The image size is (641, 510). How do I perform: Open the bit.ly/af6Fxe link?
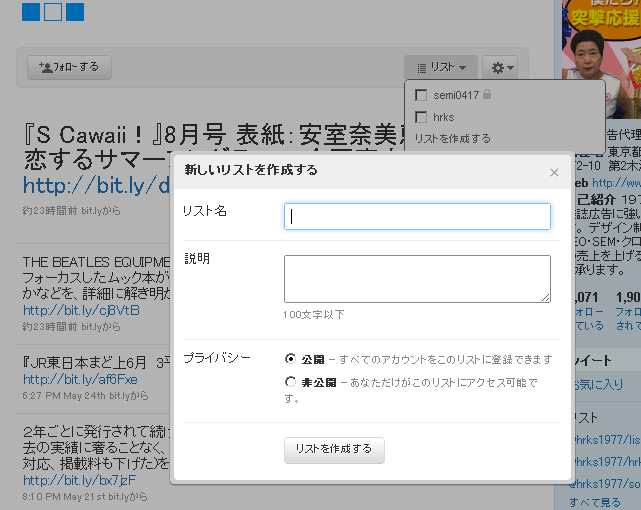[x=80, y=380]
